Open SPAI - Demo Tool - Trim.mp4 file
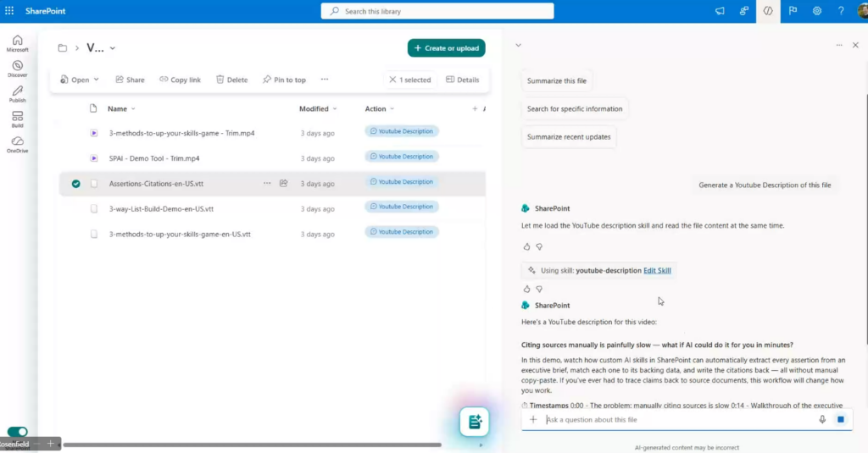868x453 pixels. coord(154,158)
